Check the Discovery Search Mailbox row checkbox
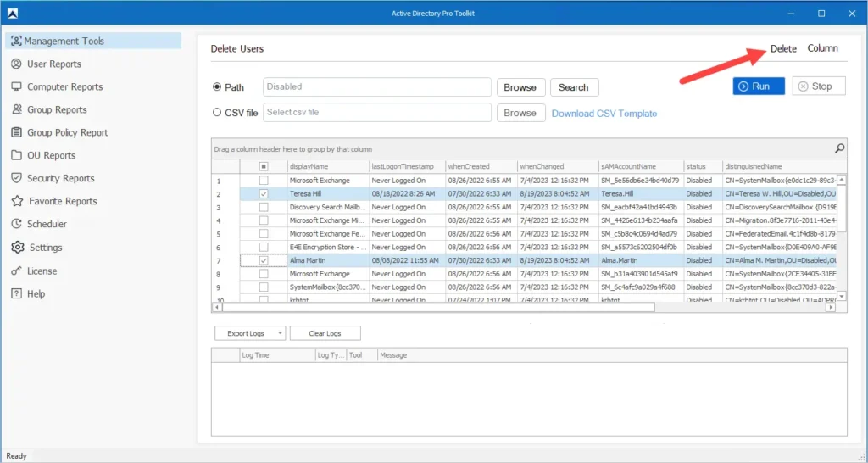 (264, 207)
